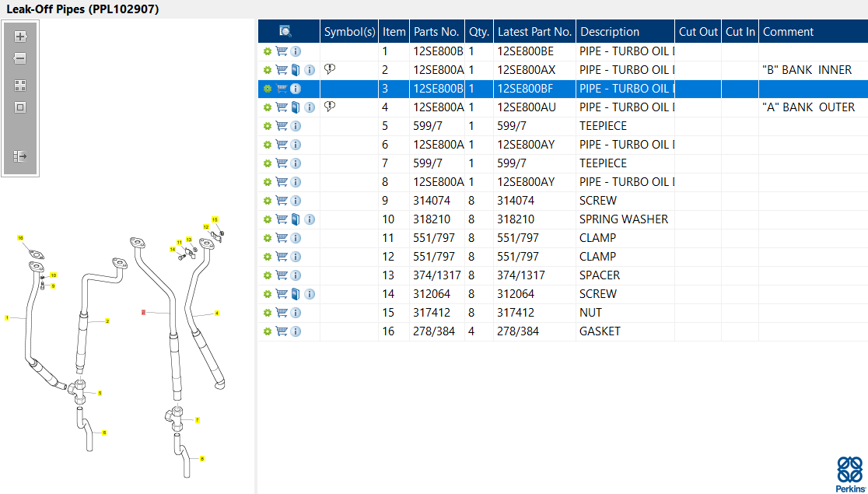Sort by Parts No. column header
This screenshot has height=494, width=868.
(437, 32)
